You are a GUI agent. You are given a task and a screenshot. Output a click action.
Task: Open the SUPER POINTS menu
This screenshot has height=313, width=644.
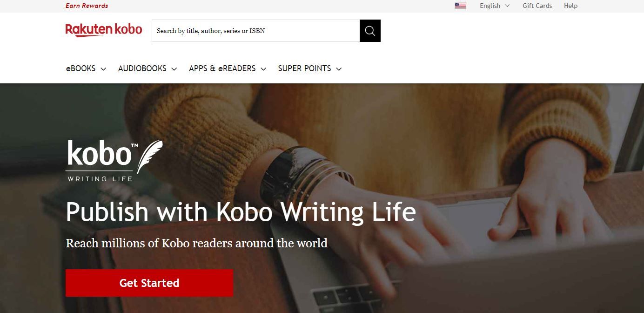point(310,68)
